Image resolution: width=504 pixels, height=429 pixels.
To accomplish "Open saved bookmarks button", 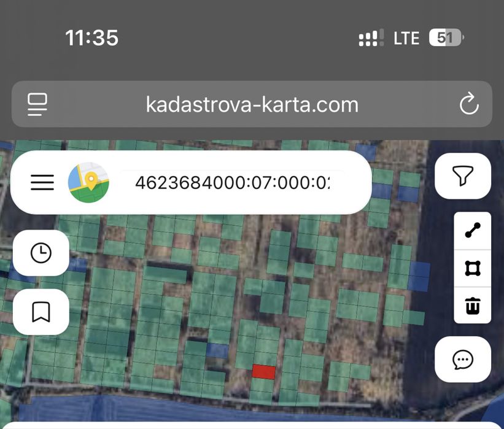I will point(41,312).
